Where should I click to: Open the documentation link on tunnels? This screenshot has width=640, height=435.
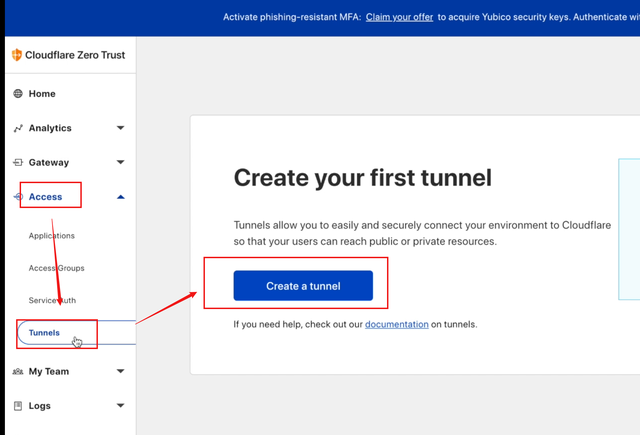396,324
